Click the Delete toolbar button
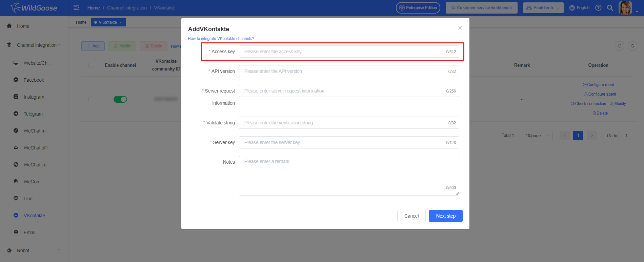Image resolution: width=644 pixels, height=262 pixels. (154, 46)
